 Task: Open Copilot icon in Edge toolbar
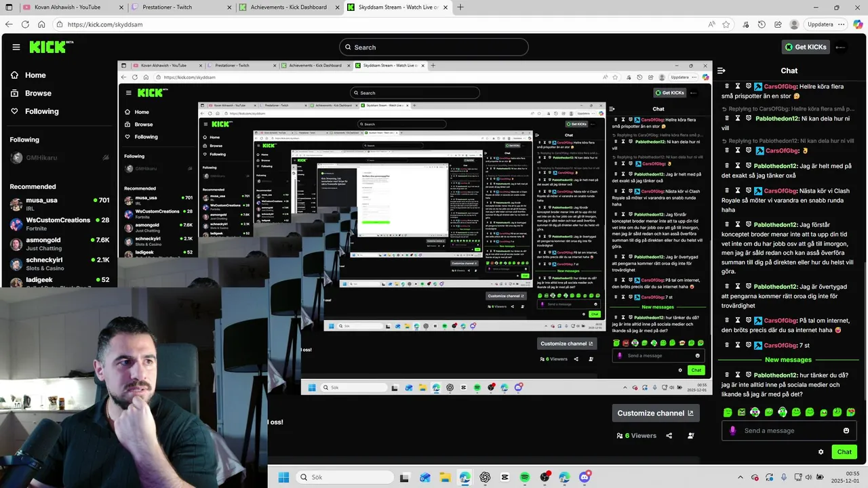point(858,24)
